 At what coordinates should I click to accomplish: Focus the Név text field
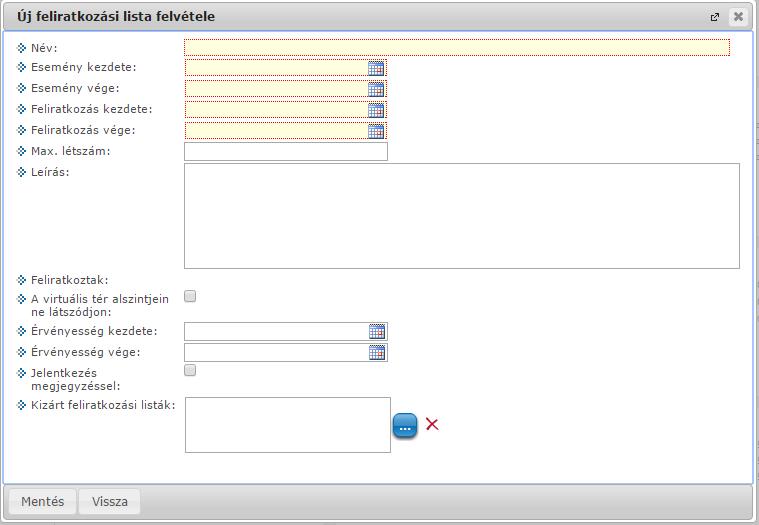pyautogui.click(x=457, y=47)
